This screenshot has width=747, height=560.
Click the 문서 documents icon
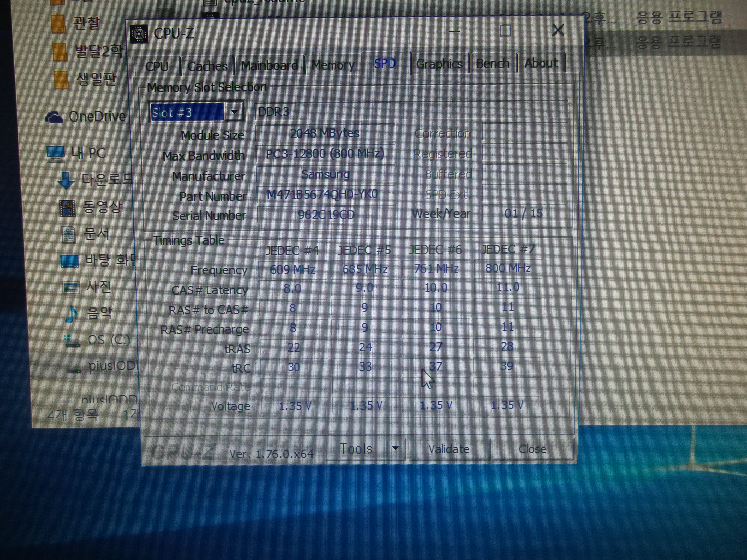coord(69,235)
